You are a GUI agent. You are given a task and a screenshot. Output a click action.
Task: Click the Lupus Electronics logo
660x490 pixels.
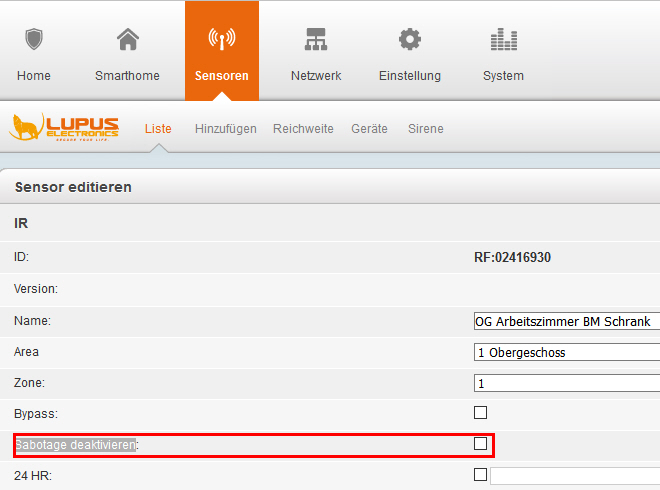click(65, 127)
